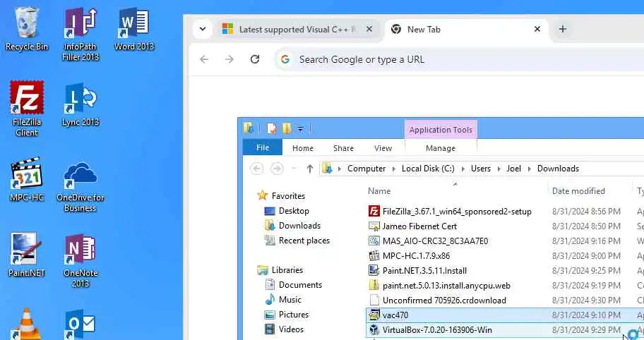Expand the arrow after Users in breadcrumb
Image resolution: width=644 pixels, height=340 pixels.
(499, 169)
